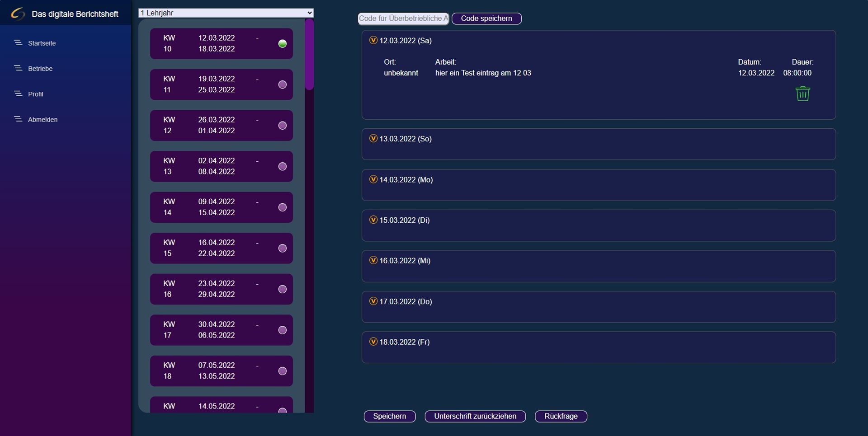Click the Startseite menu list icon
The height and width of the screenshot is (436, 868).
pos(18,43)
